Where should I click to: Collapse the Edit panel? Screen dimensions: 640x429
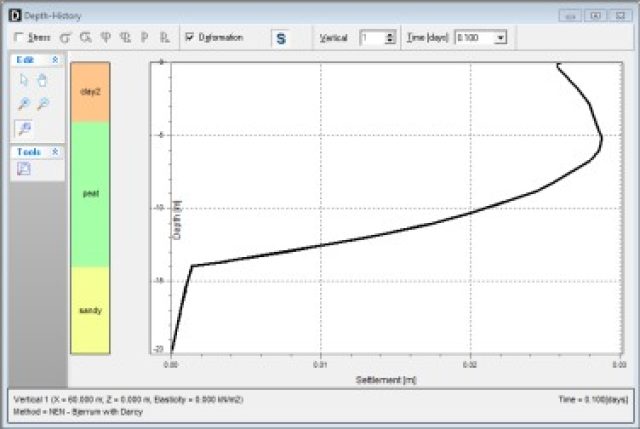coord(55,60)
